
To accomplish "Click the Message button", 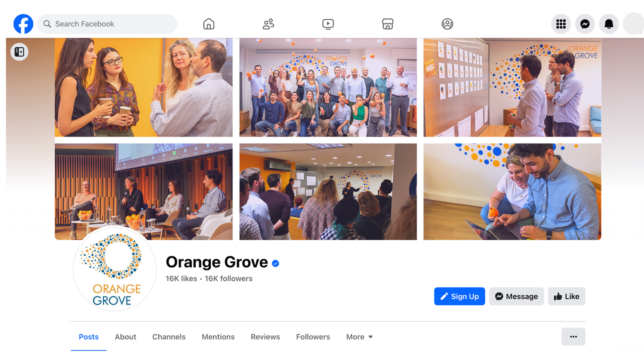I will (517, 296).
